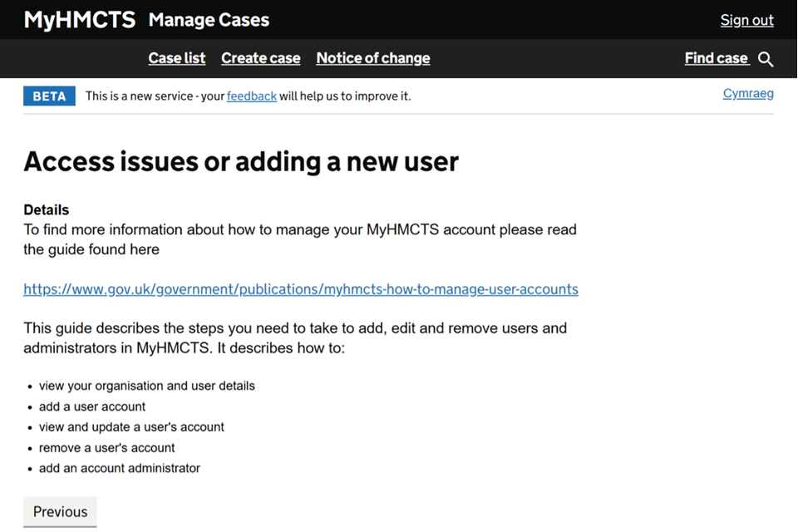Open the feedback link in beta banner
The width and height of the screenshot is (798, 532).
251,96
